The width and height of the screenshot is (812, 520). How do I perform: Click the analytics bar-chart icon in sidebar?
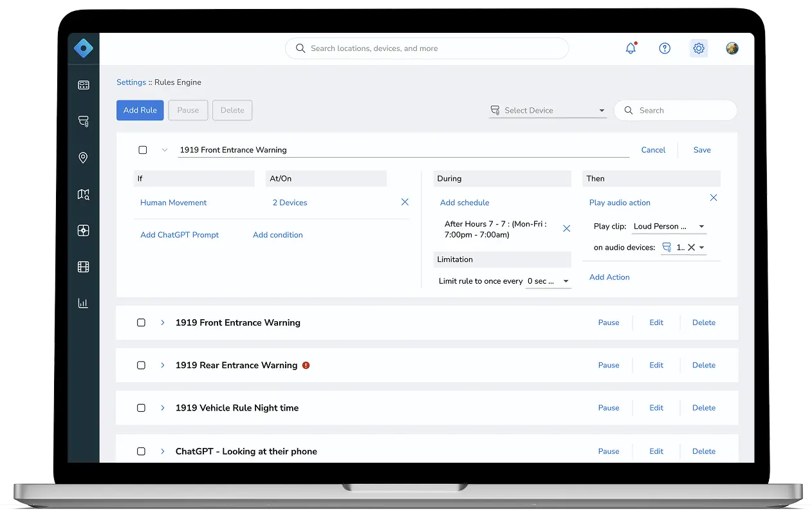pos(83,303)
